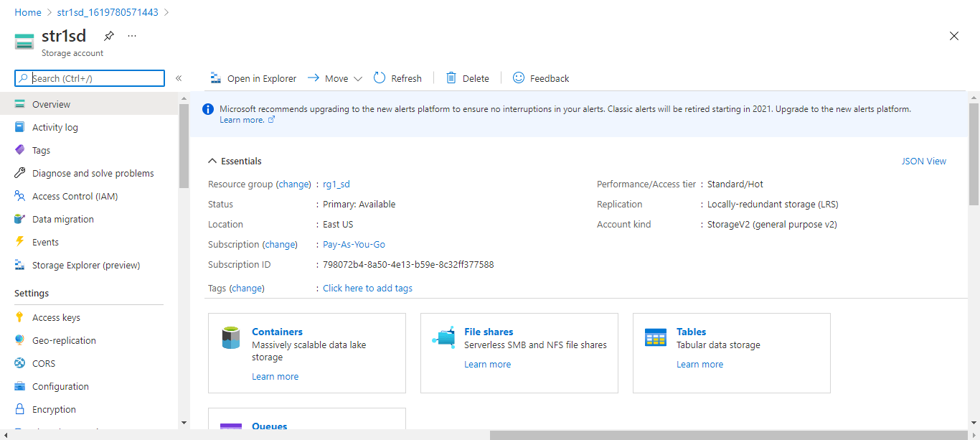The image size is (980, 440).
Task: Click the sidebar vertical scrollbar thumb
Action: click(184, 146)
